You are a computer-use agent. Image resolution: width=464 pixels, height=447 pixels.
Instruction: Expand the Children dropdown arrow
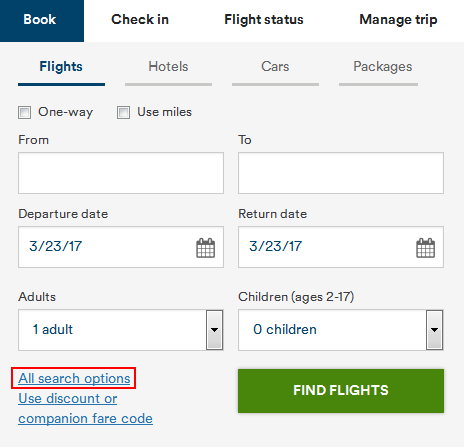tap(434, 330)
